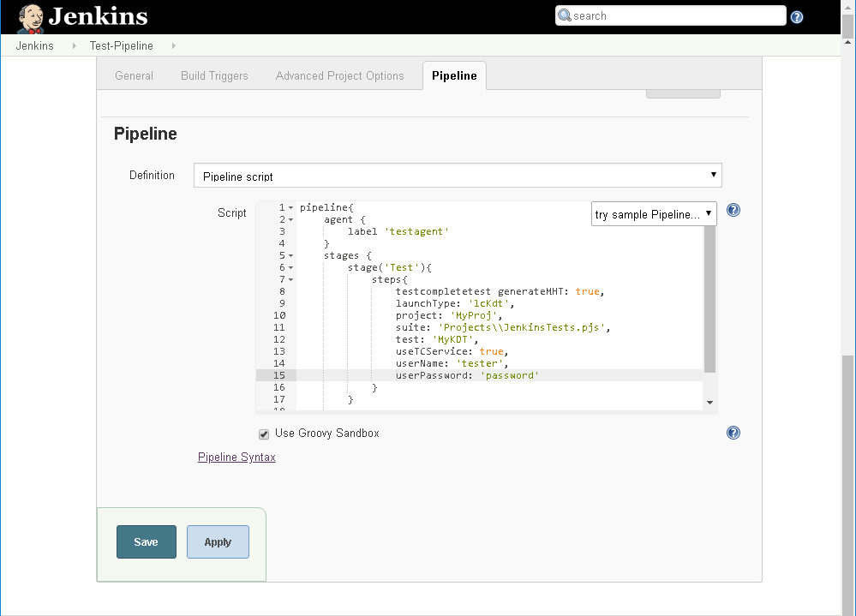Open the Definition Pipeline script dropdown

coord(458,175)
